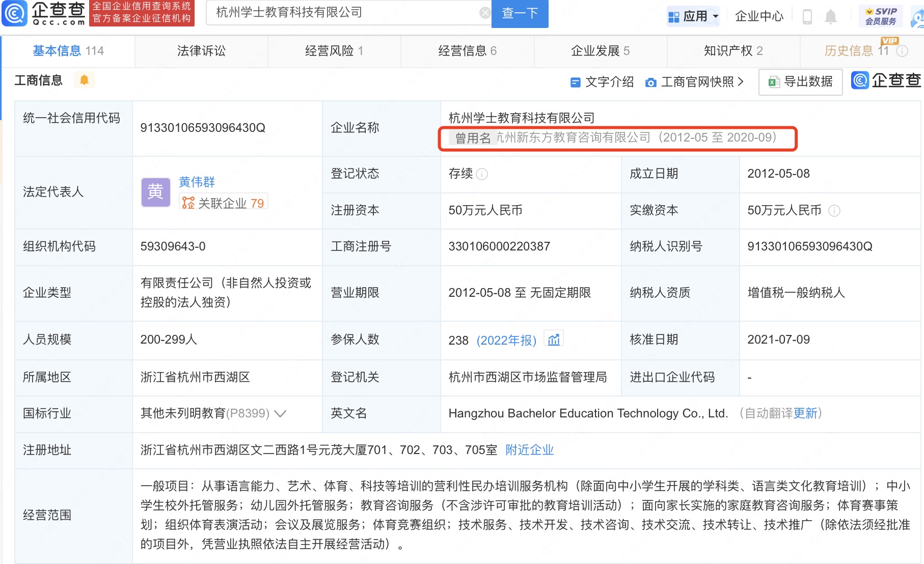The image size is (924, 564).
Task: Open 黄伟群 legal representative profile
Action: coord(197,182)
